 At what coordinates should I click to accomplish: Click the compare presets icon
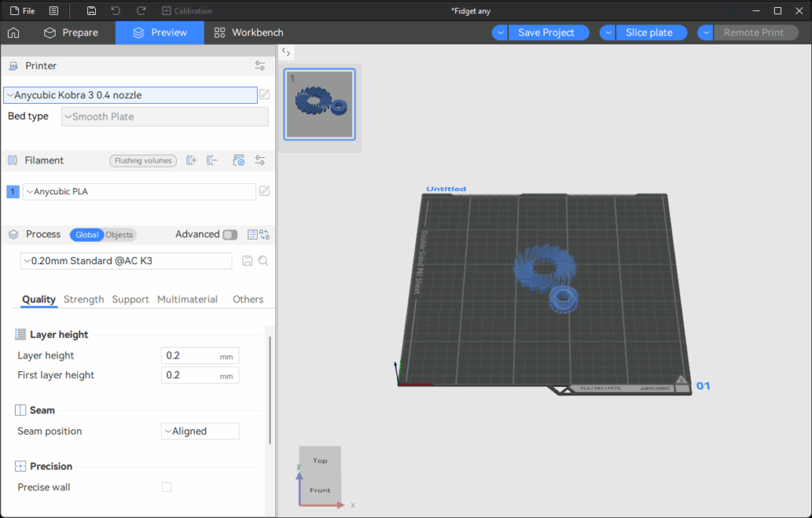click(265, 235)
